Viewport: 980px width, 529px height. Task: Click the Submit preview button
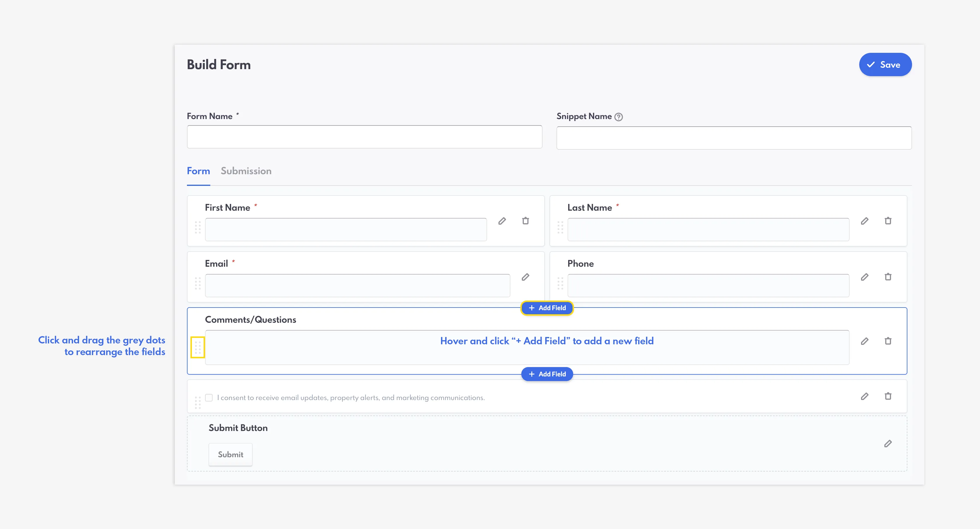pyautogui.click(x=230, y=454)
